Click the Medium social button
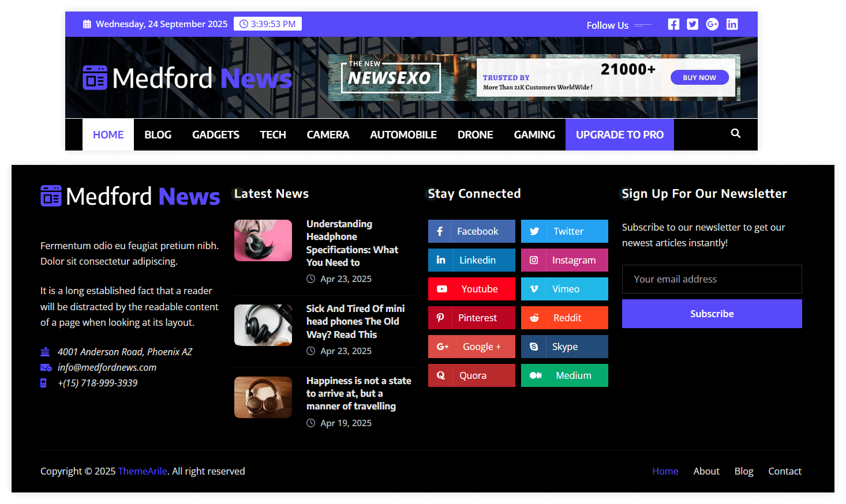The image size is (846, 504). coord(564,375)
